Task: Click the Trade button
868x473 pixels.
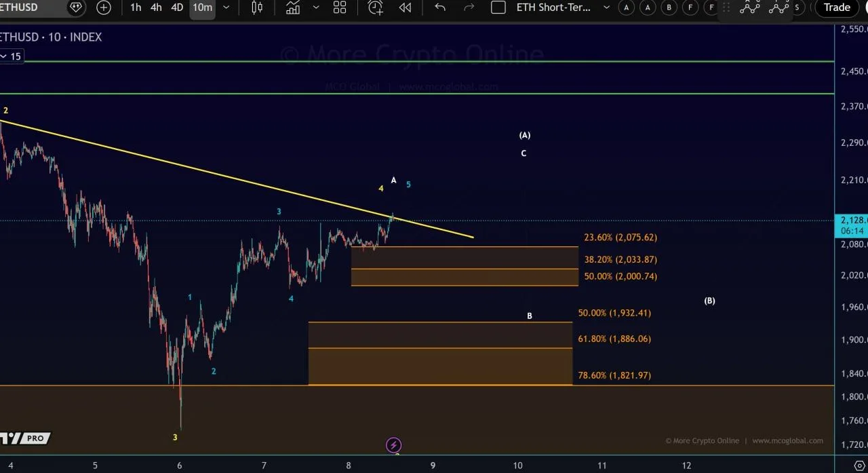Action: 836,7
